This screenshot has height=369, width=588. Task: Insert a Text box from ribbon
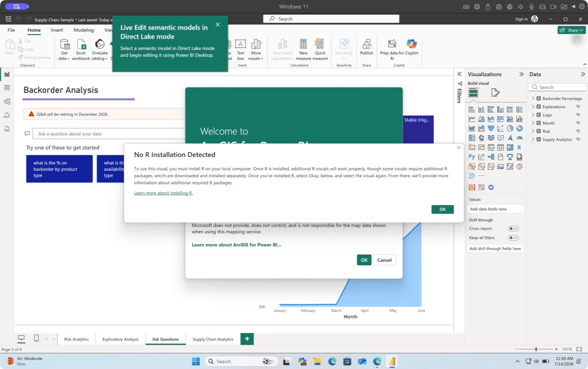coord(240,50)
